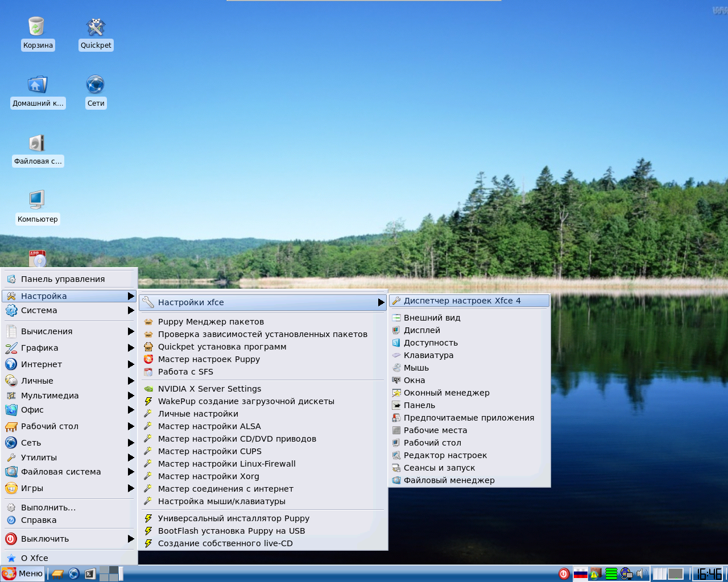Click the web browser globe taskbar icon
Viewport: 728px width, 582px height.
(x=73, y=573)
